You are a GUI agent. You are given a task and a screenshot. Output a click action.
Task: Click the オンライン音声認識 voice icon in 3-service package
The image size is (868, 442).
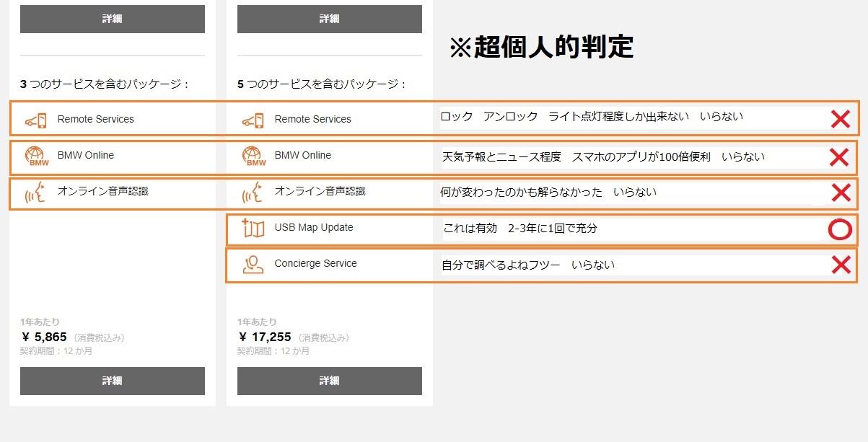35,193
